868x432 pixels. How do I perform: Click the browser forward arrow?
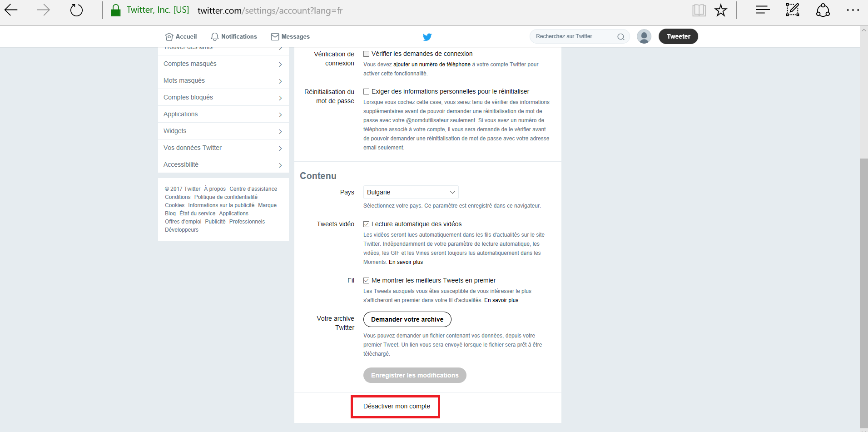(43, 10)
